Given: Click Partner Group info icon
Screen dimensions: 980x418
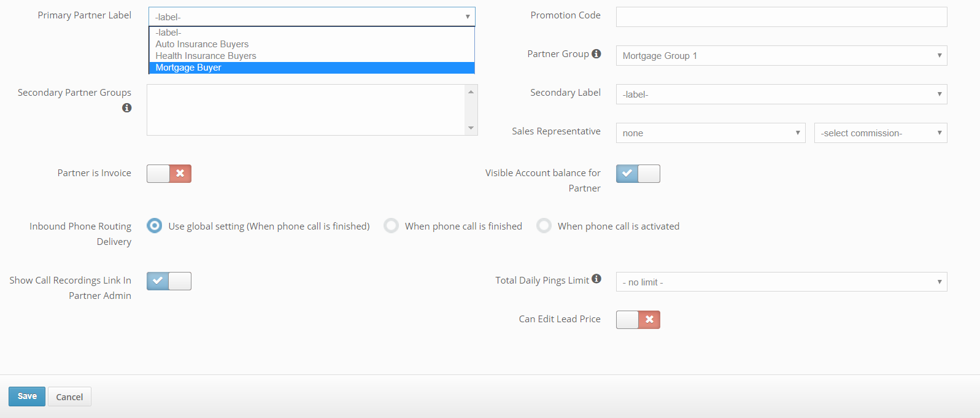Looking at the screenshot, I should click(596, 54).
